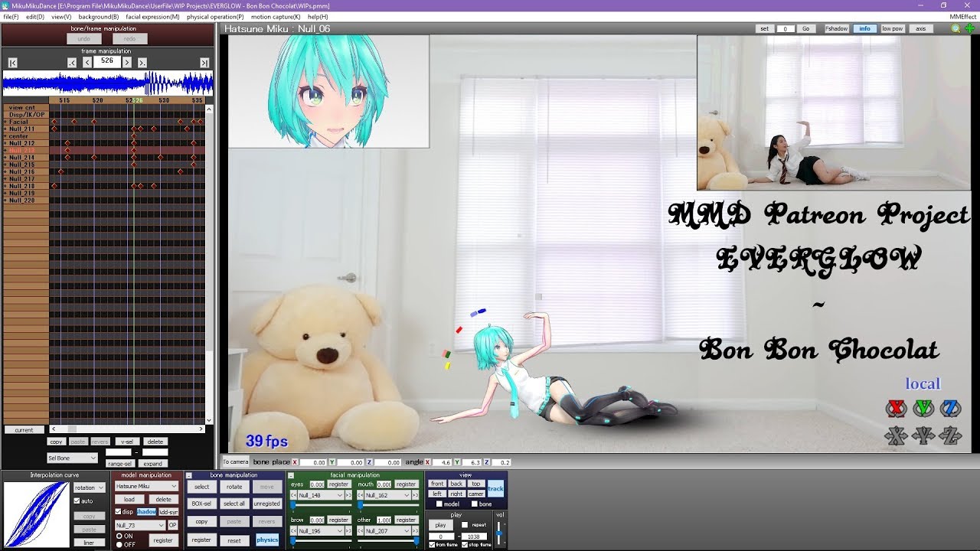Click the red X rotation axis icon
The height and width of the screenshot is (551, 980).
(x=896, y=409)
